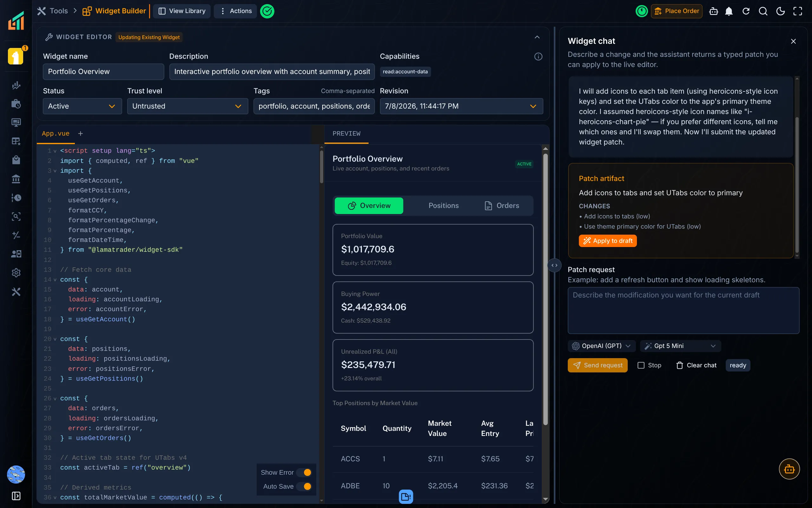
Task: Open the settings gear in sidebar
Action: pos(16,273)
